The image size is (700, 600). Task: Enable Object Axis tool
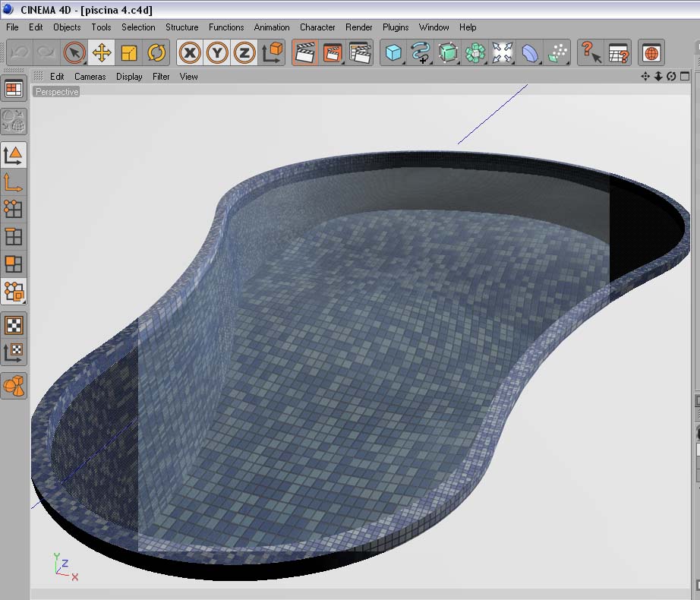click(x=14, y=182)
